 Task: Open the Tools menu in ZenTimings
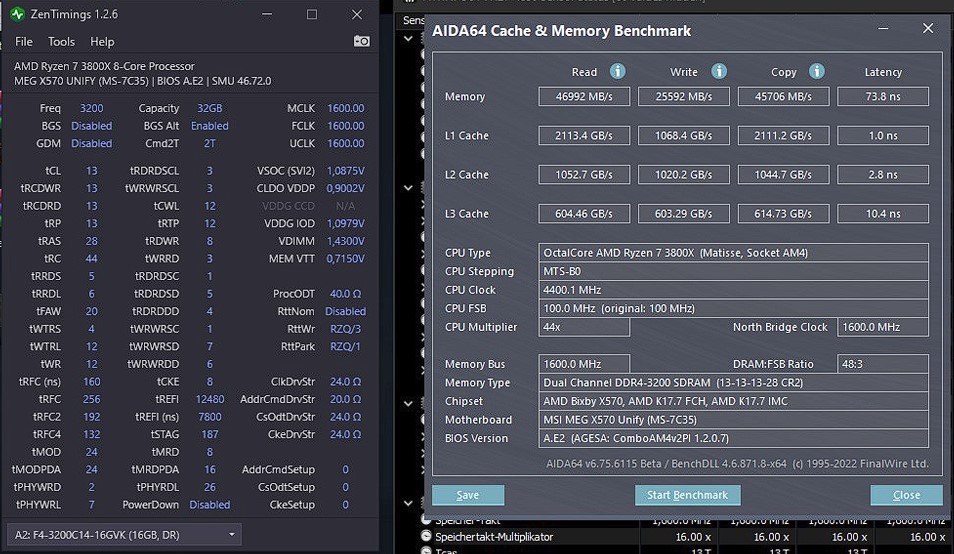pyautogui.click(x=61, y=41)
